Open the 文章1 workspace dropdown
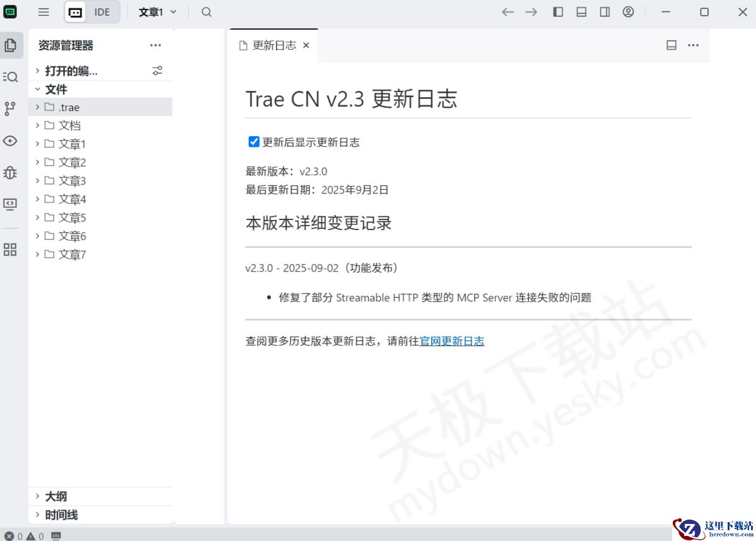 pos(157,11)
